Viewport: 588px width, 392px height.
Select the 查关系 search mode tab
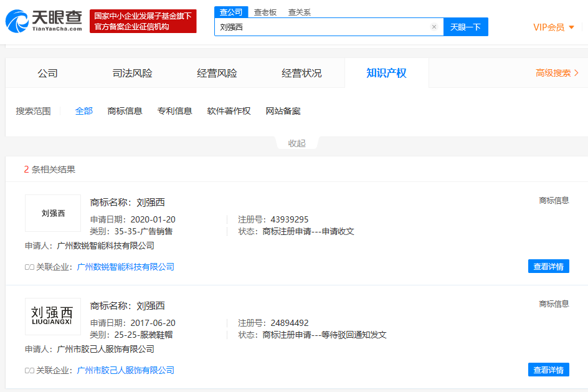coord(300,12)
